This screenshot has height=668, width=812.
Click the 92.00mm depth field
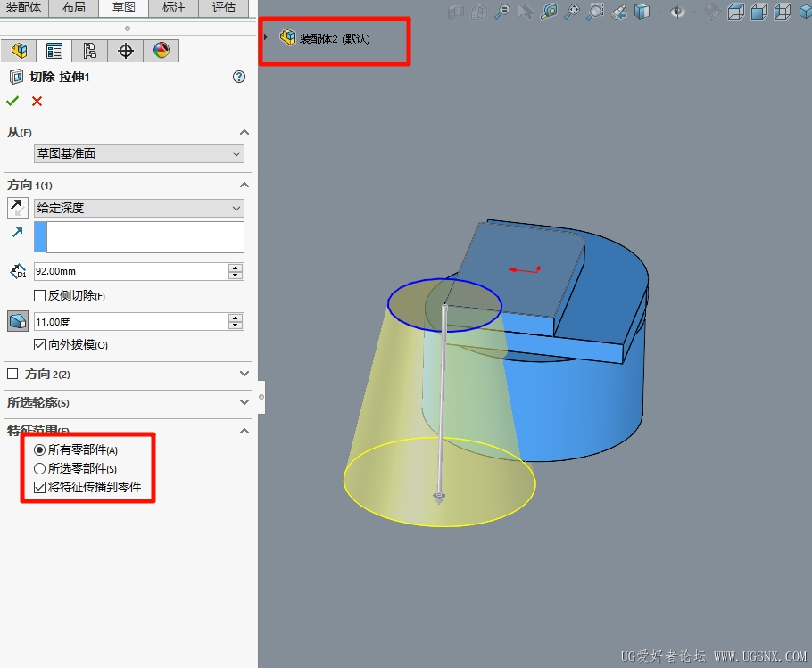click(x=131, y=271)
